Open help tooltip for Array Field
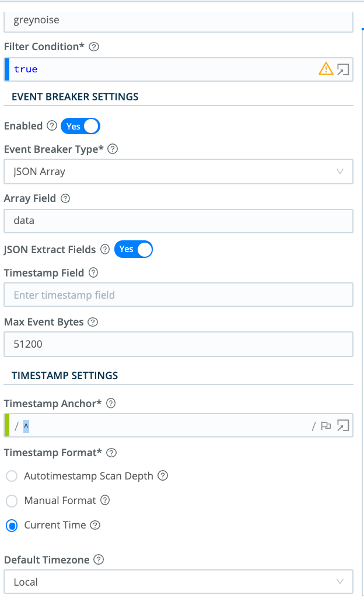364x602 pixels. pos(65,198)
